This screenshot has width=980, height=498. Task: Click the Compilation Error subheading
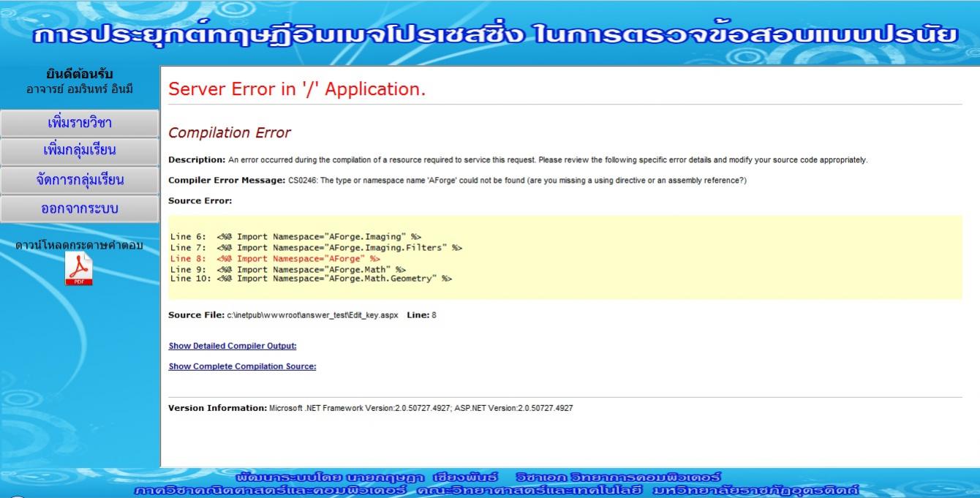point(230,133)
